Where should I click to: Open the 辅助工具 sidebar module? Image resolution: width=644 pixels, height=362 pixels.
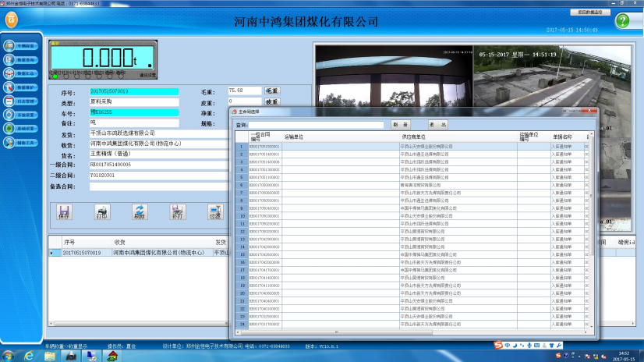(x=22, y=142)
